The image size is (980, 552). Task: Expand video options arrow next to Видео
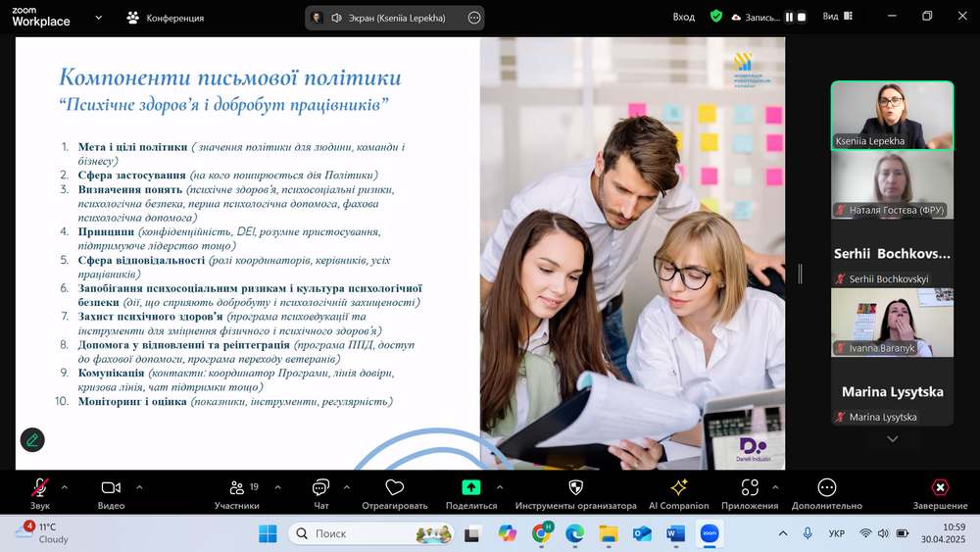click(x=139, y=486)
